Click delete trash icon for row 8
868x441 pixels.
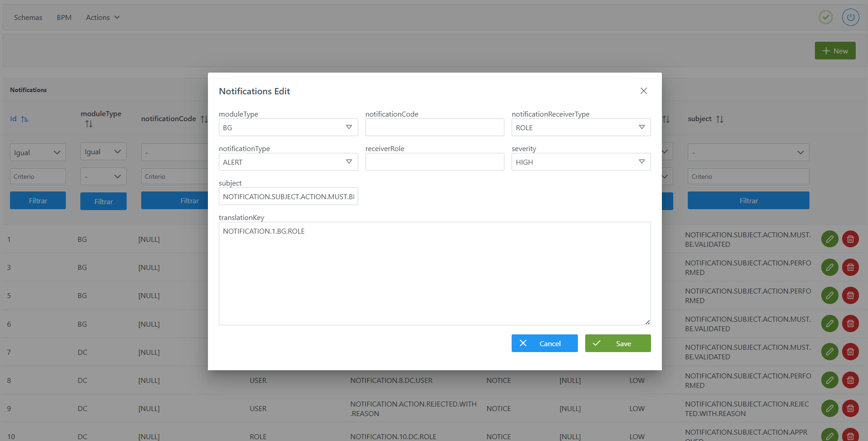pyautogui.click(x=850, y=380)
